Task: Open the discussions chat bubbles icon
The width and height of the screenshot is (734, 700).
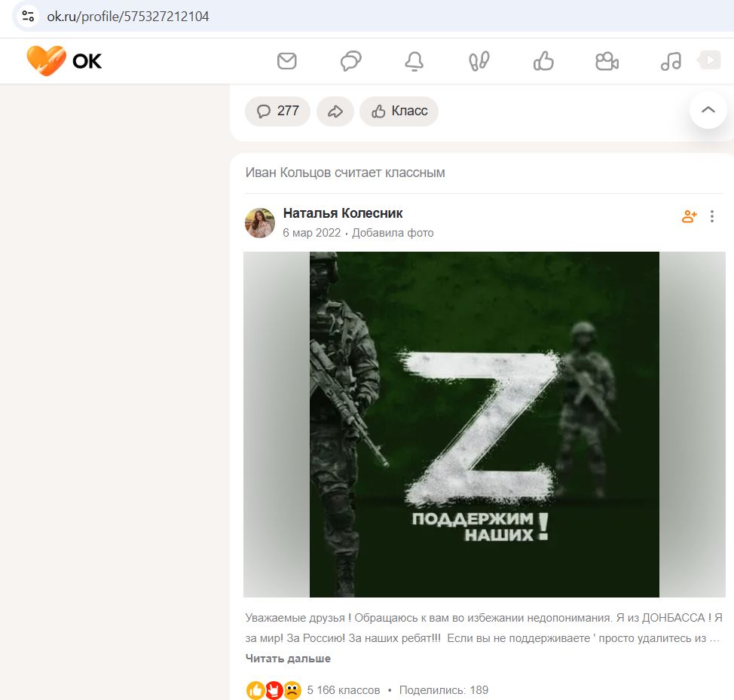Action: click(350, 61)
